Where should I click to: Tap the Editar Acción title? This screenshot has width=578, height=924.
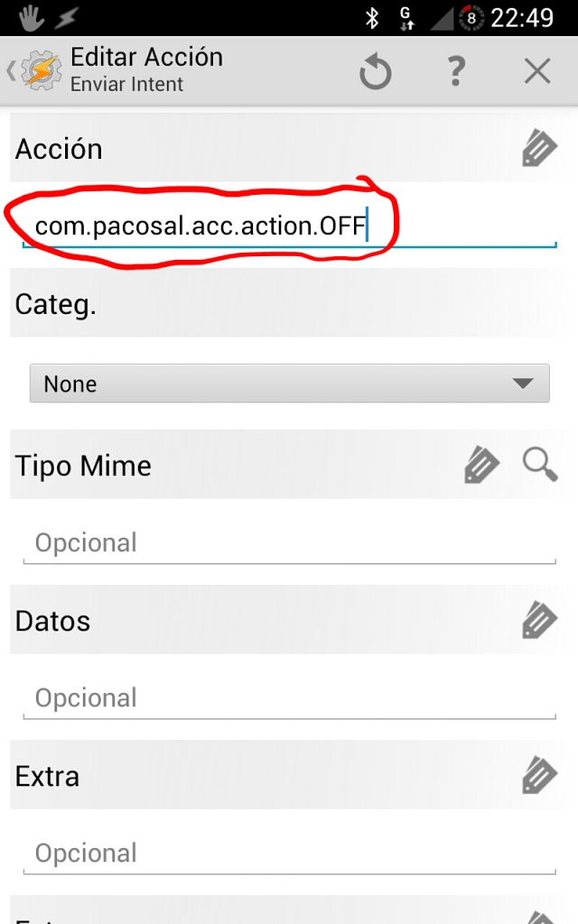click(146, 58)
